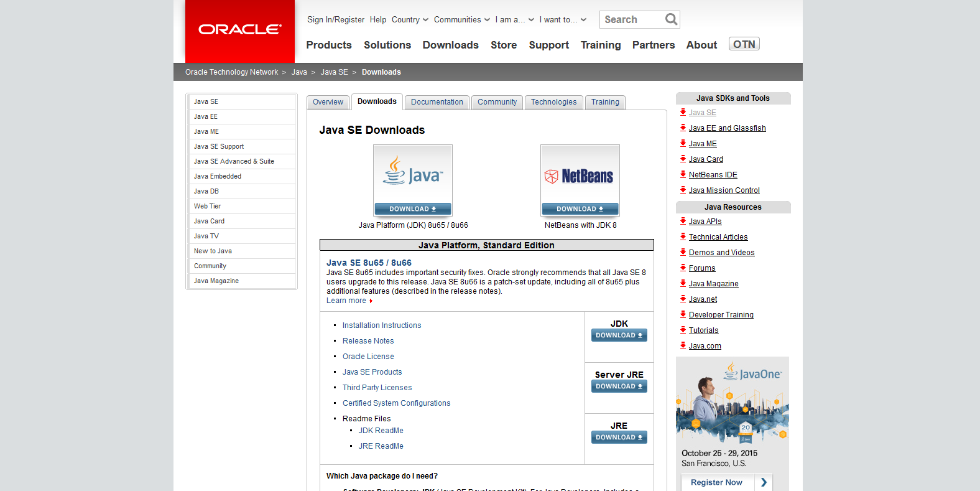Click the JDK DOWNLOAD button
This screenshot has width=980, height=491.
click(619, 335)
